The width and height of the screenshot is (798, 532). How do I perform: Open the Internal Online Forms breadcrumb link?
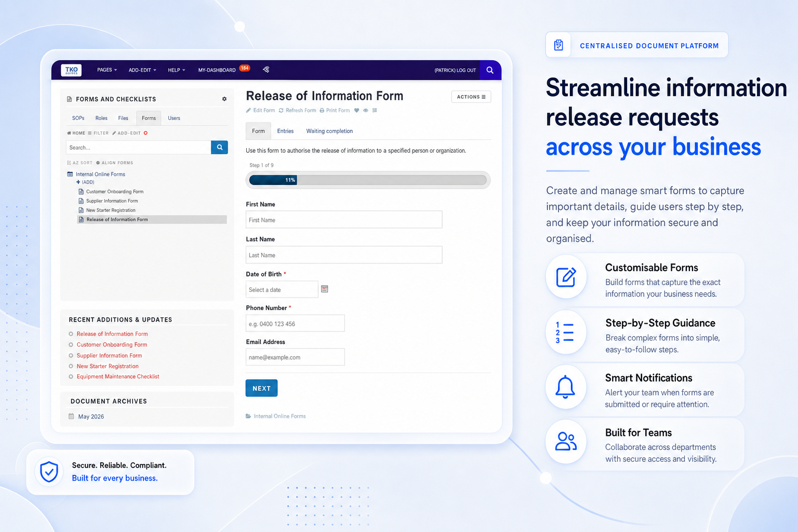click(x=280, y=416)
